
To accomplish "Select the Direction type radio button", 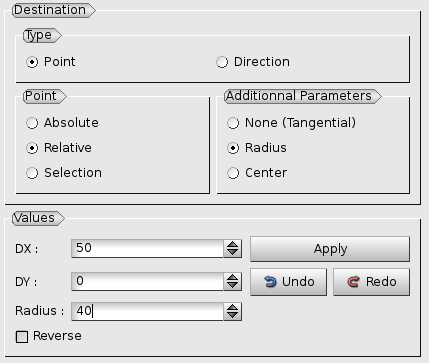I will [x=222, y=62].
